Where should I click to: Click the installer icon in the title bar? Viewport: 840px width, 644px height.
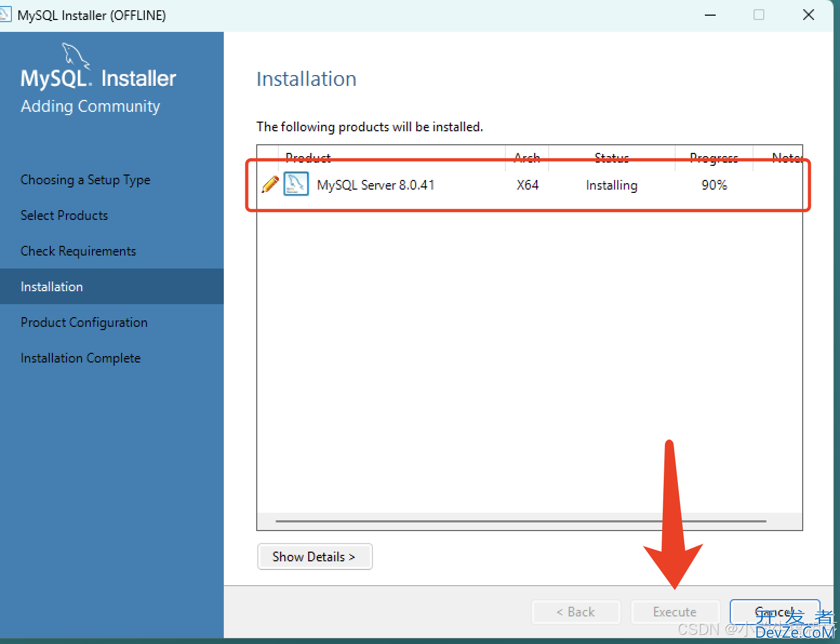tap(5, 15)
